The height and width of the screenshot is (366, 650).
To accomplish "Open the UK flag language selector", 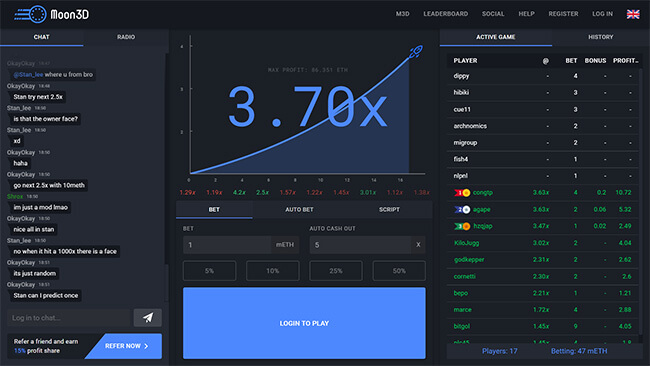I will (x=633, y=14).
